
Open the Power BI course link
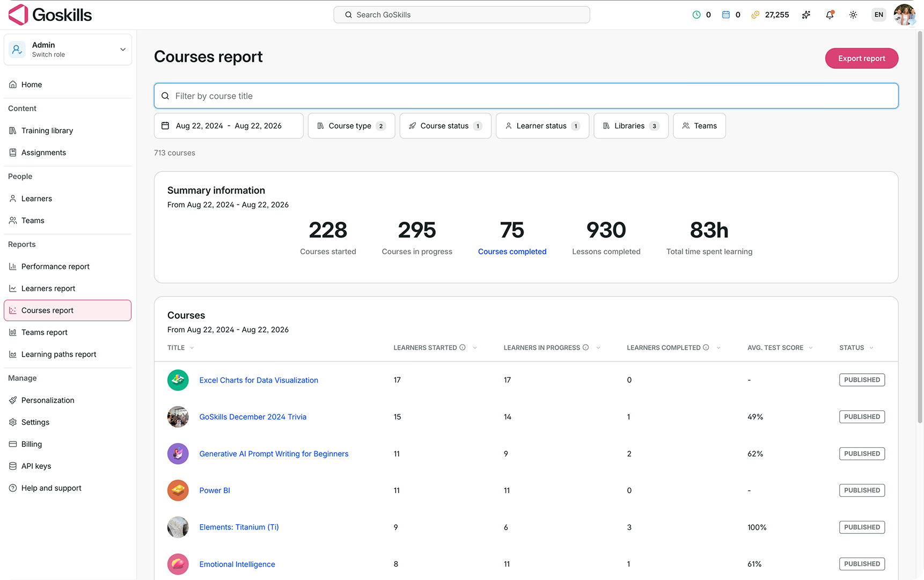pyautogui.click(x=215, y=490)
